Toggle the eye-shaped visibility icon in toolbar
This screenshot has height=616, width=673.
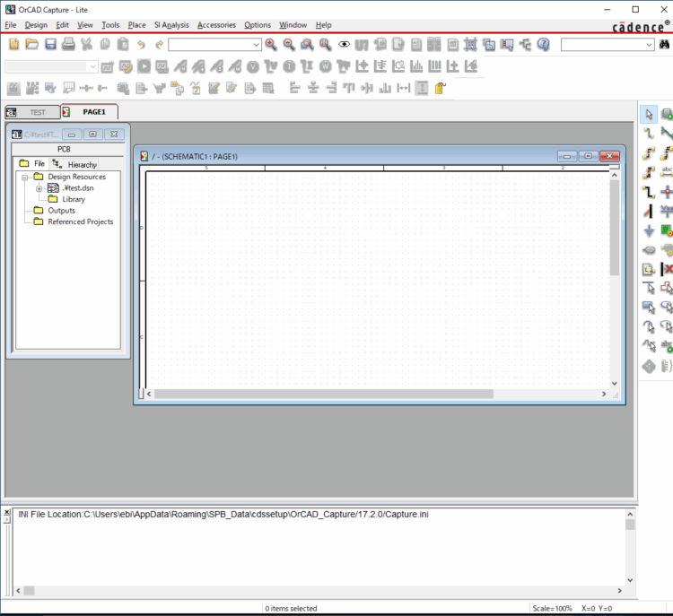tap(344, 44)
